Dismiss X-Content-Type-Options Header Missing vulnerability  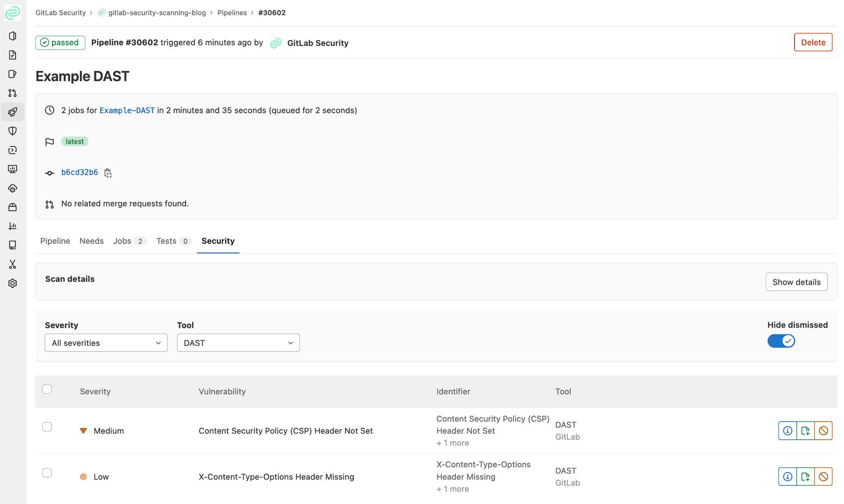(x=823, y=477)
